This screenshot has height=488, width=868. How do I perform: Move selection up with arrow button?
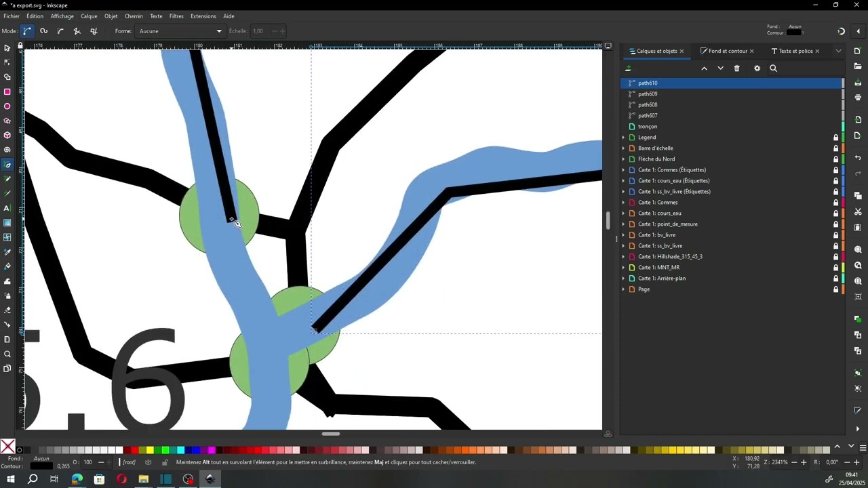pos(704,68)
